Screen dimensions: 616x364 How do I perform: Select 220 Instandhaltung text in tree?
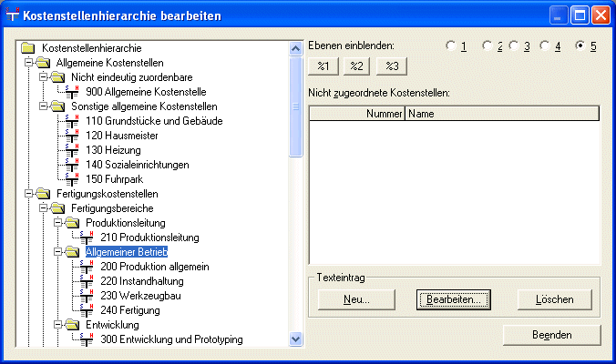[142, 281]
